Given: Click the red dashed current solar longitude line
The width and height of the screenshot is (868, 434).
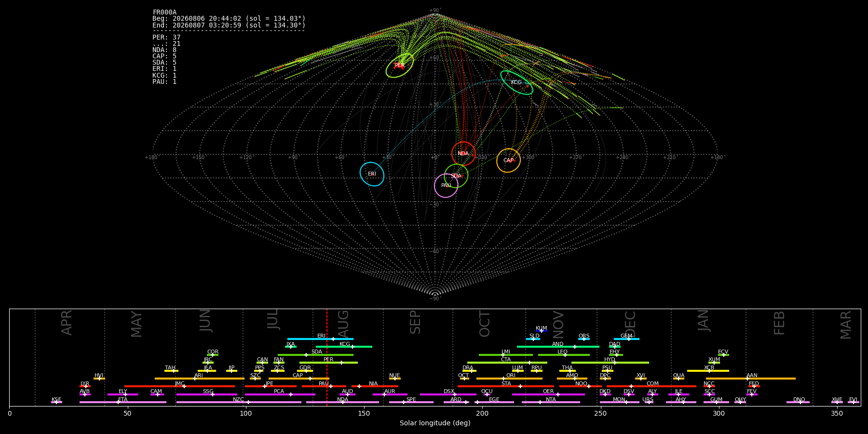Looking at the screenshot, I should point(327,357).
